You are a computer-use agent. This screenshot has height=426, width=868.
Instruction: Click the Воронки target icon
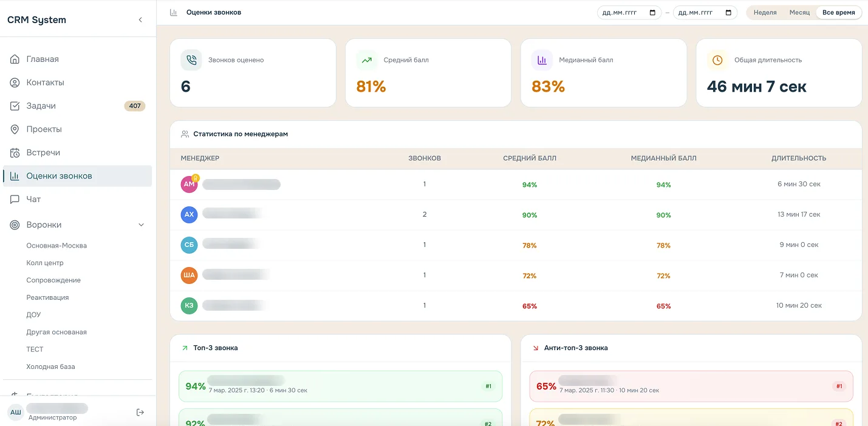pyautogui.click(x=15, y=225)
